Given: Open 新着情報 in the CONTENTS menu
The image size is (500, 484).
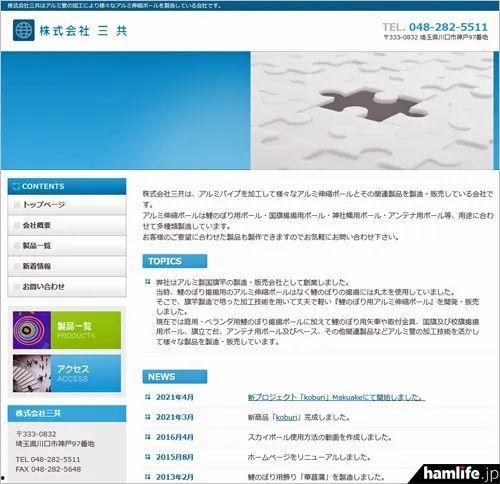Looking at the screenshot, I should (x=67, y=266).
